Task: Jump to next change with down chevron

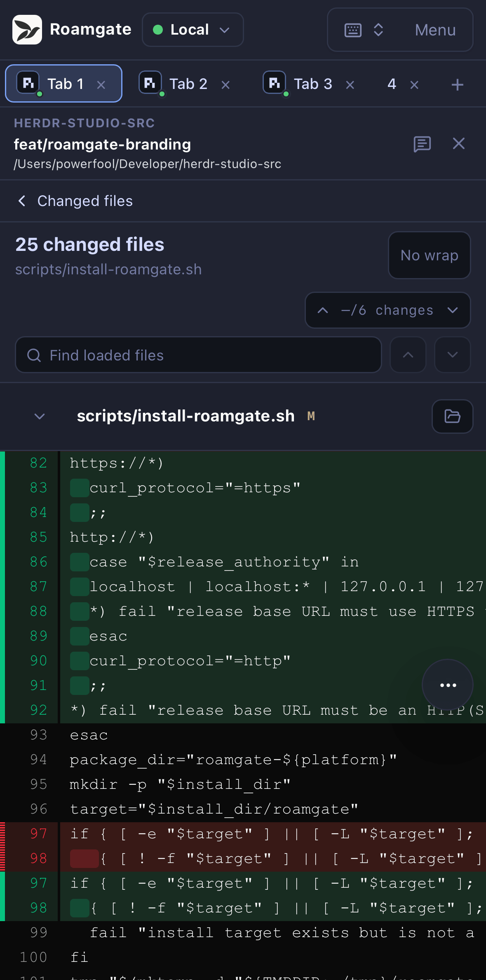Action: 453,310
